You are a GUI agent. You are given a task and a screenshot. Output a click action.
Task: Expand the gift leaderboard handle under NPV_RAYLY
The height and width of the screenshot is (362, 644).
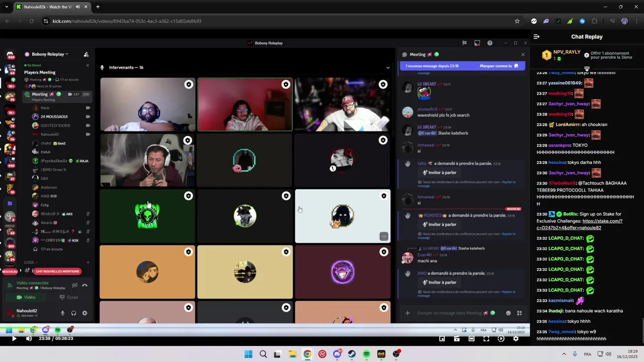587,68
